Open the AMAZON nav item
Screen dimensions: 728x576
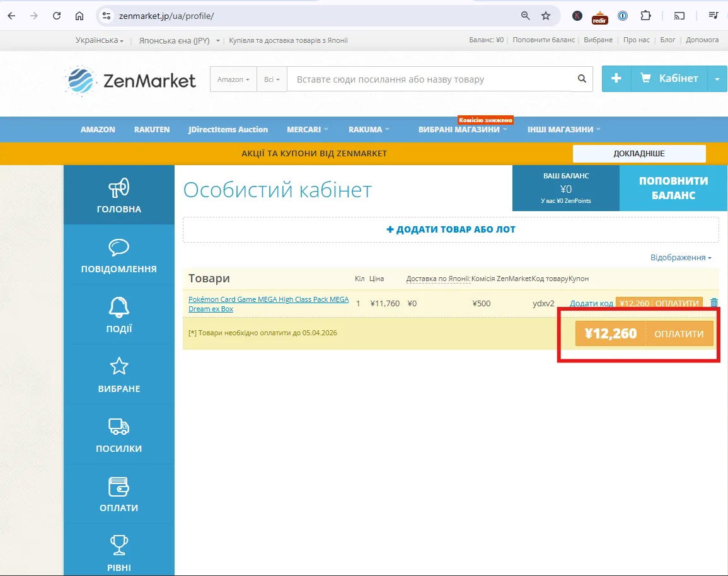coord(98,129)
